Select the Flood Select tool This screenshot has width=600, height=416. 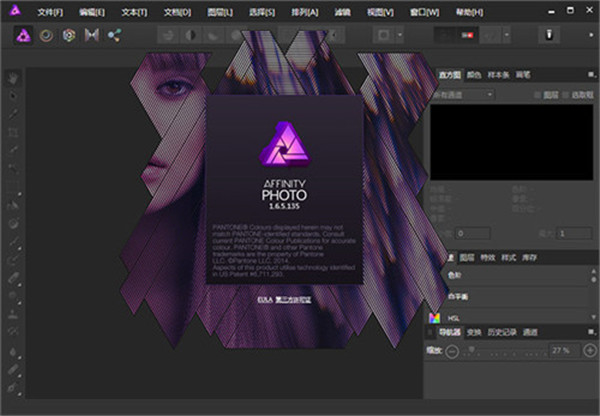pos(13,168)
